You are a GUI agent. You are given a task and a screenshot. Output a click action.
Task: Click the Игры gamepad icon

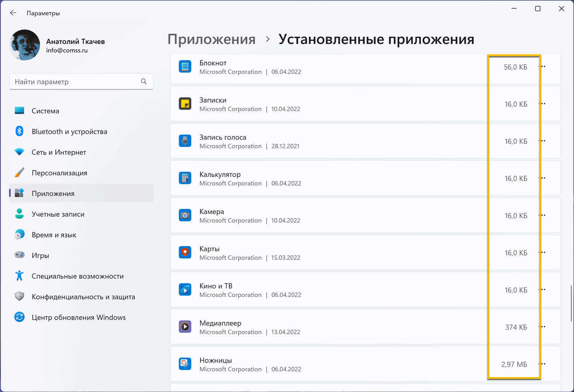coord(20,255)
